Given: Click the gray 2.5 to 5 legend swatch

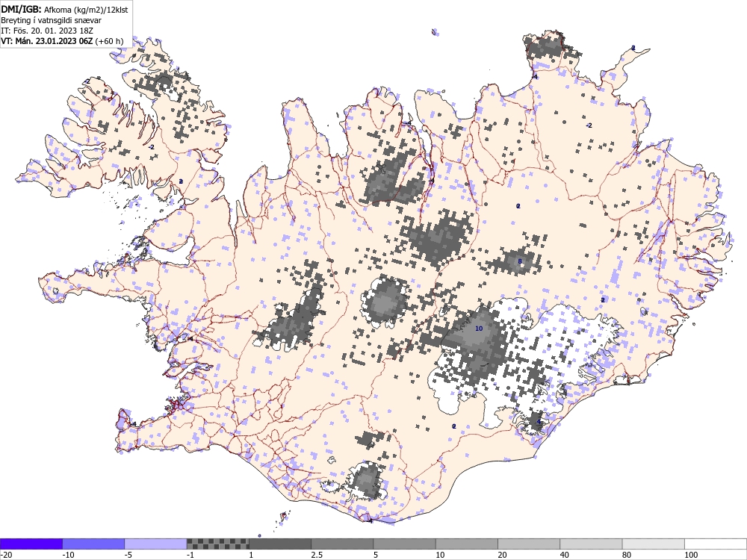Looking at the screenshot, I should [x=342, y=544].
